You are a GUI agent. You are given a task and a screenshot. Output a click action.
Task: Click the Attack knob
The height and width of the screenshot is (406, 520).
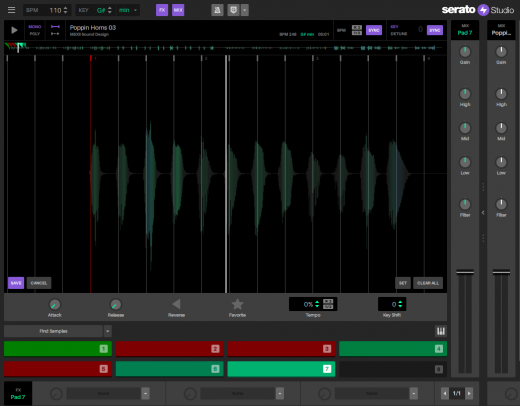coord(55,304)
